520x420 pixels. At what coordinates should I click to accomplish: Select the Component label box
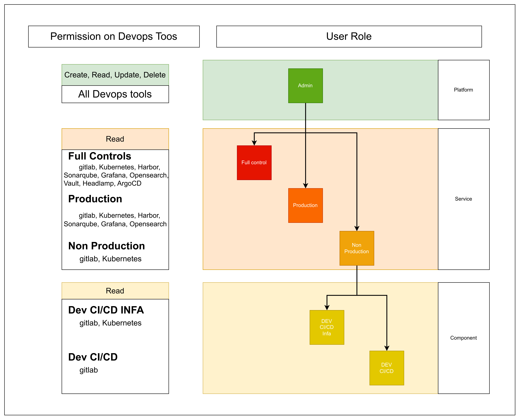click(x=464, y=338)
